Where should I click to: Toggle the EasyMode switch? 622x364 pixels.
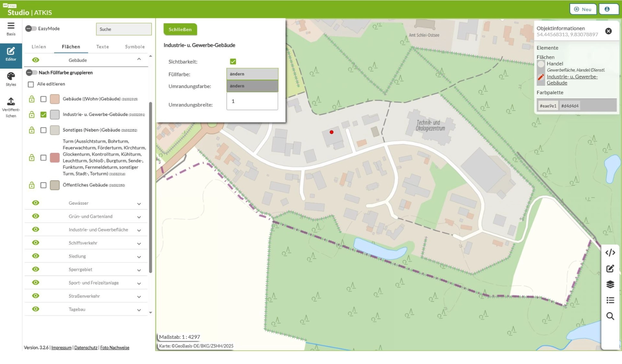[x=31, y=28]
